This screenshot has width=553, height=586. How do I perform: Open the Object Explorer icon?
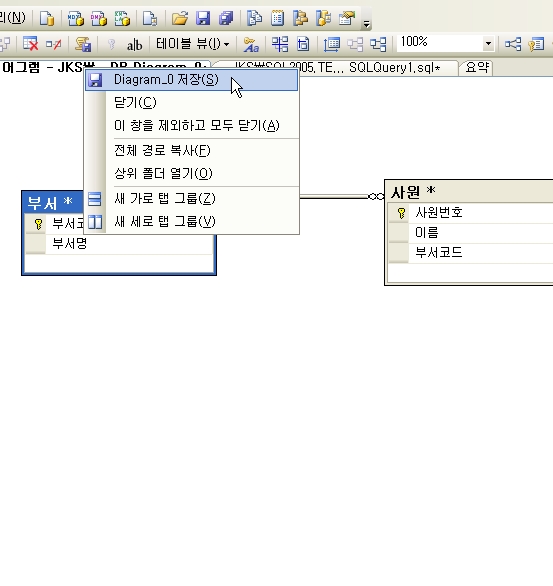pos(300,18)
